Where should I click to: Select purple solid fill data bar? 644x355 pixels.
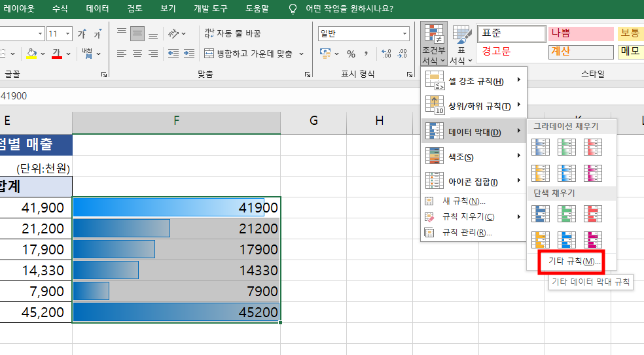pyautogui.click(x=593, y=240)
